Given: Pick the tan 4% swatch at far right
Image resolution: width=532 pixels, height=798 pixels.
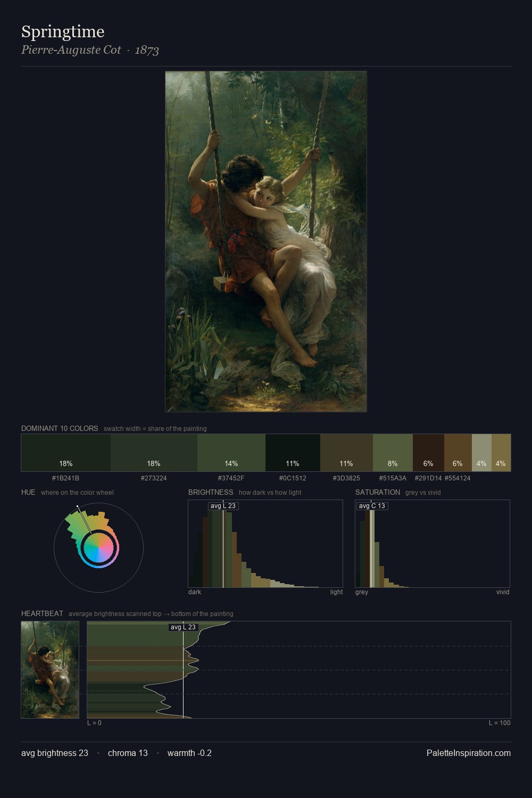Looking at the screenshot, I should pyautogui.click(x=501, y=453).
